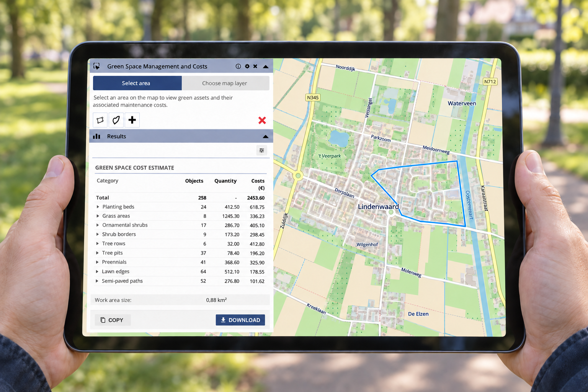Click the N712 road shield on map

[490, 82]
